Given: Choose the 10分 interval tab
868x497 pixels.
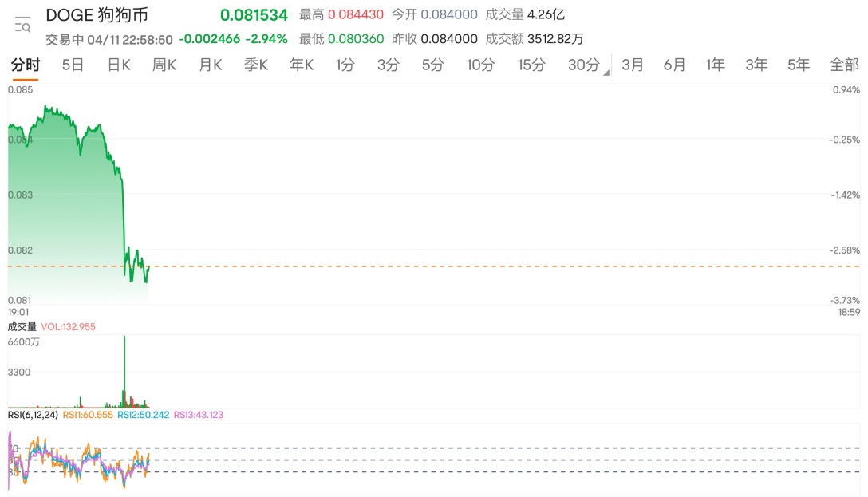Looking at the screenshot, I should pos(480,65).
